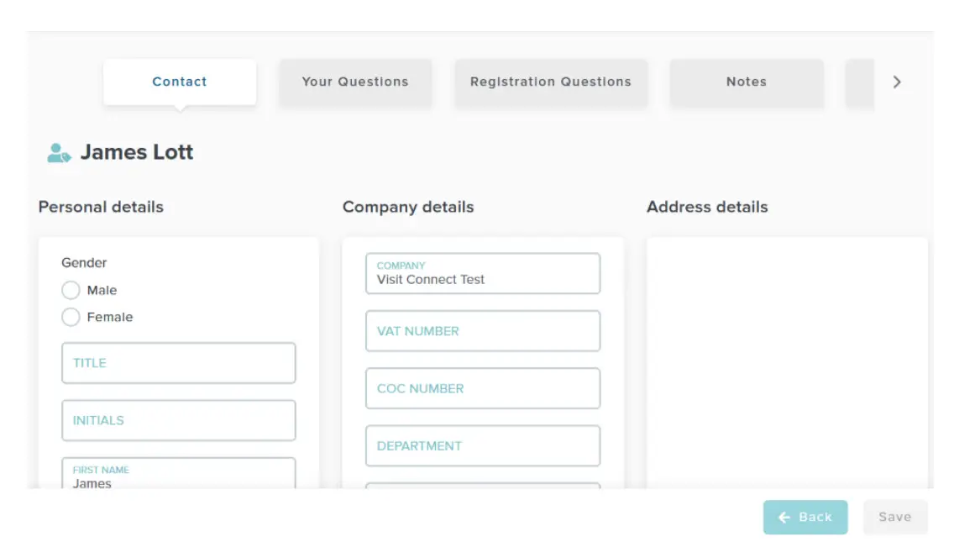
Task: Focus the Department input field
Action: [482, 445]
